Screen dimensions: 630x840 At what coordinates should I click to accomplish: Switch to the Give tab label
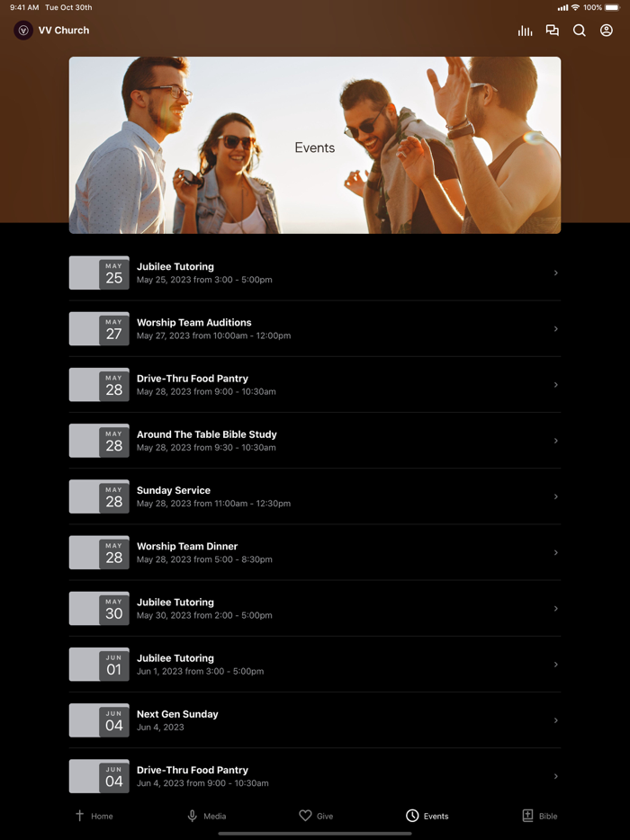click(325, 816)
